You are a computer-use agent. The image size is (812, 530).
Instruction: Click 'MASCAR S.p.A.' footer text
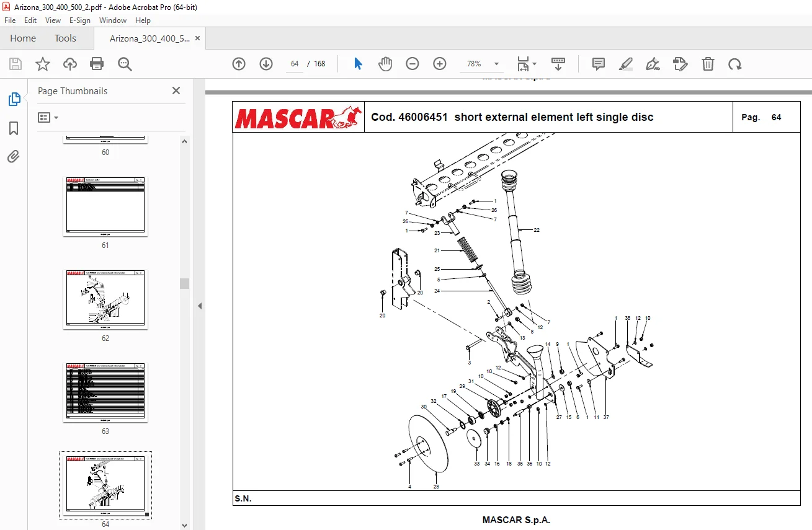tap(516, 520)
